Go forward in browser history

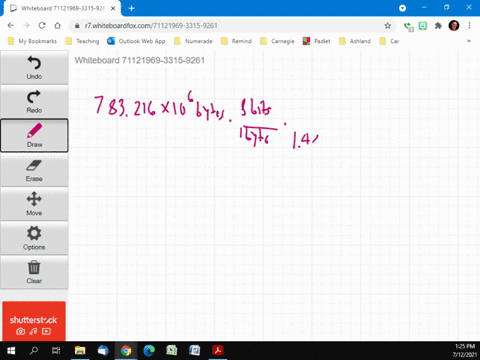point(26,26)
